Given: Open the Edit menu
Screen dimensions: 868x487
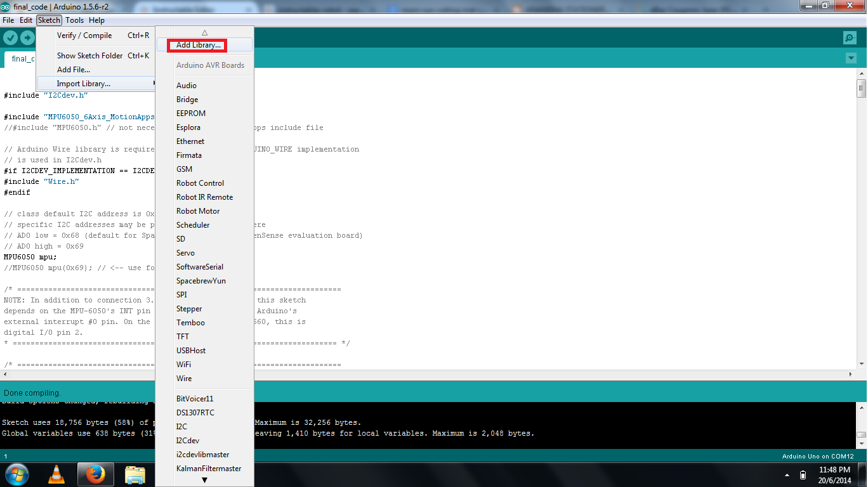Looking at the screenshot, I should [x=26, y=20].
